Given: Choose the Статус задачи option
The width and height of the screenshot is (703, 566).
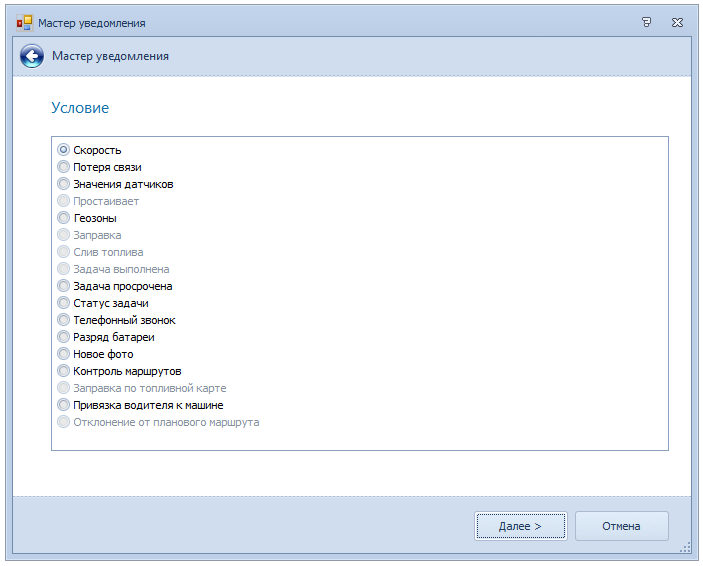Looking at the screenshot, I should tap(64, 303).
